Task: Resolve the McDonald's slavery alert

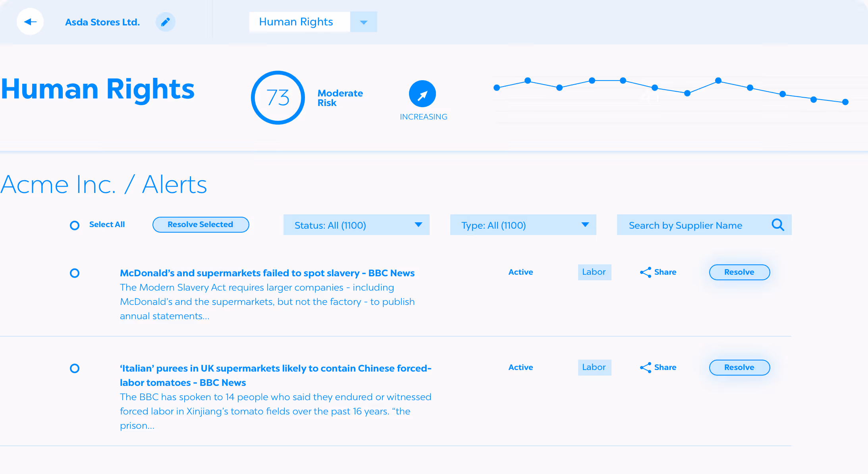Action: click(739, 272)
